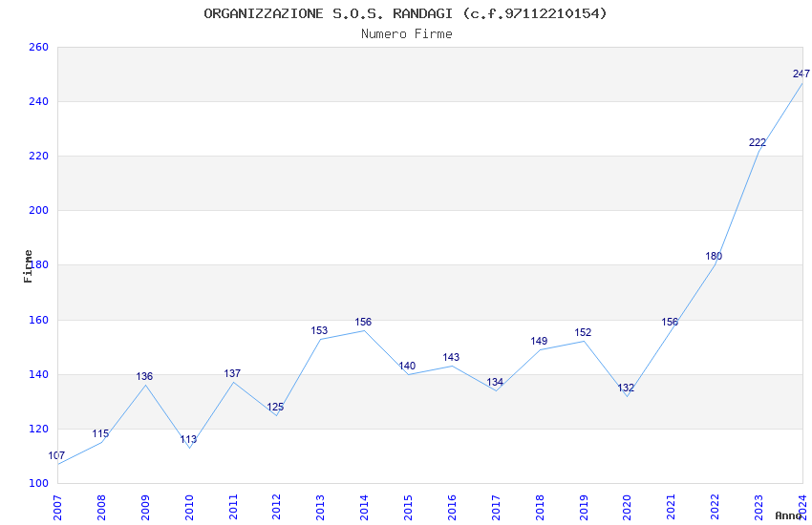Click the x-axis year 2021
Image resolution: width=812 pixels, height=525 pixels.
(x=672, y=507)
